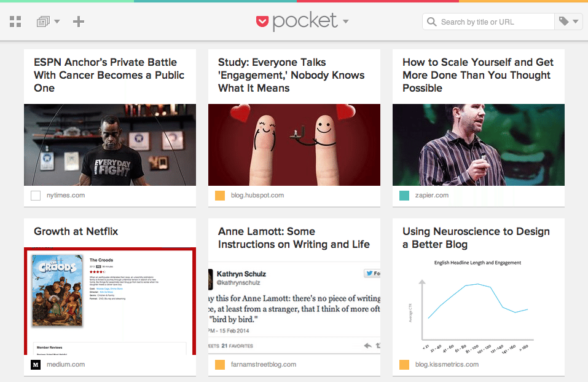
Task: Click the orange tag swatch by blog.kissmetrics.com
Action: click(x=404, y=364)
